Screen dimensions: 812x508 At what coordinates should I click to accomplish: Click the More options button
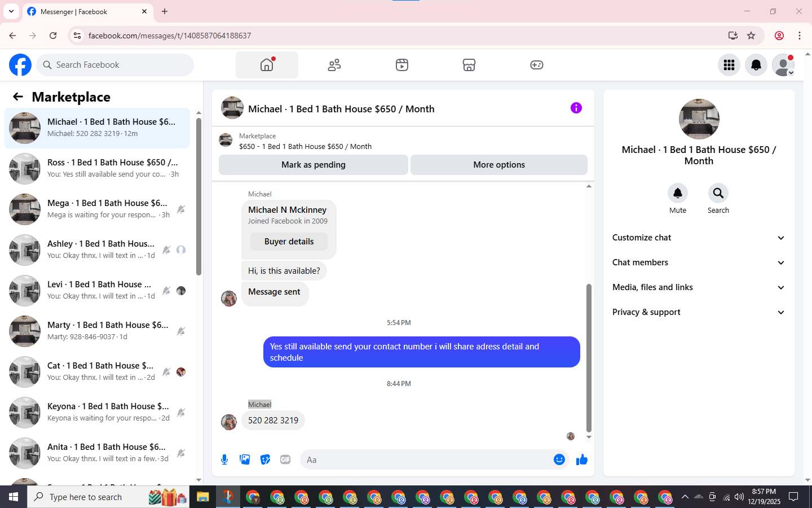tap(499, 165)
